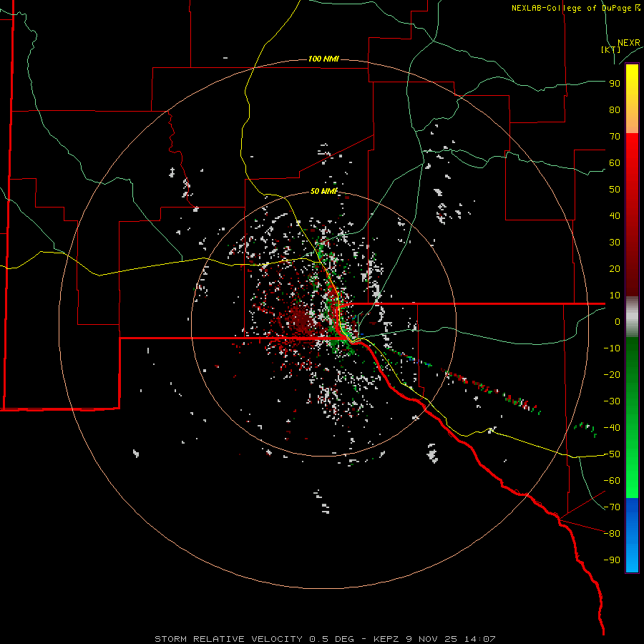The width and height of the screenshot is (644, 644).
Task: Click the -80 value on velocity scale
Action: [612, 534]
